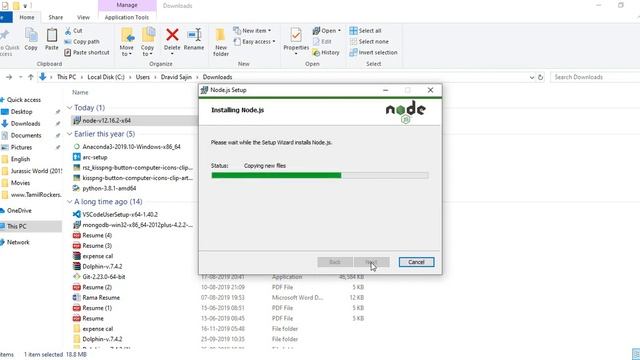This screenshot has height=360, width=640.
Task: Select the Anaconda3-2019.10-Windows-x86_64 file
Action: pos(131,147)
